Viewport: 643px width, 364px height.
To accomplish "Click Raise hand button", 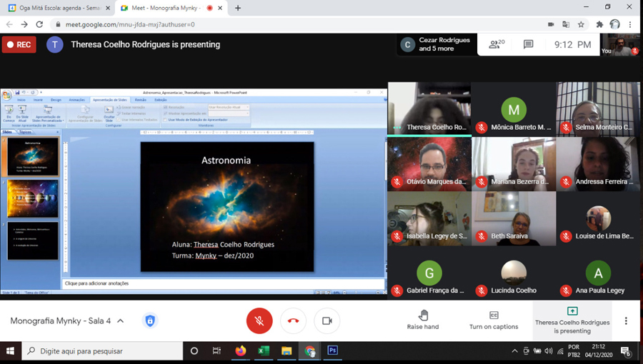I will tap(423, 320).
